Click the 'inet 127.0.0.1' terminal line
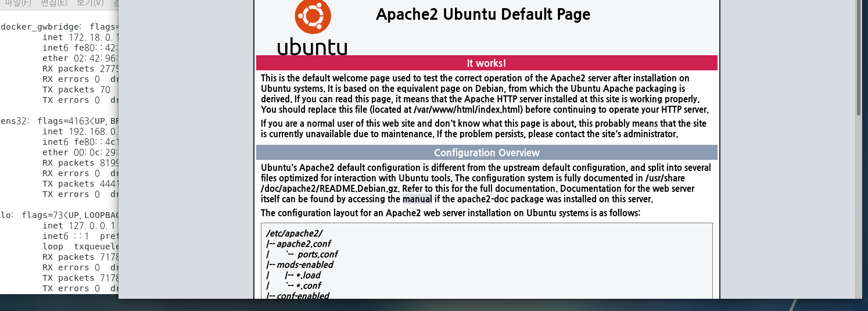This screenshot has width=868, height=311. [79, 226]
